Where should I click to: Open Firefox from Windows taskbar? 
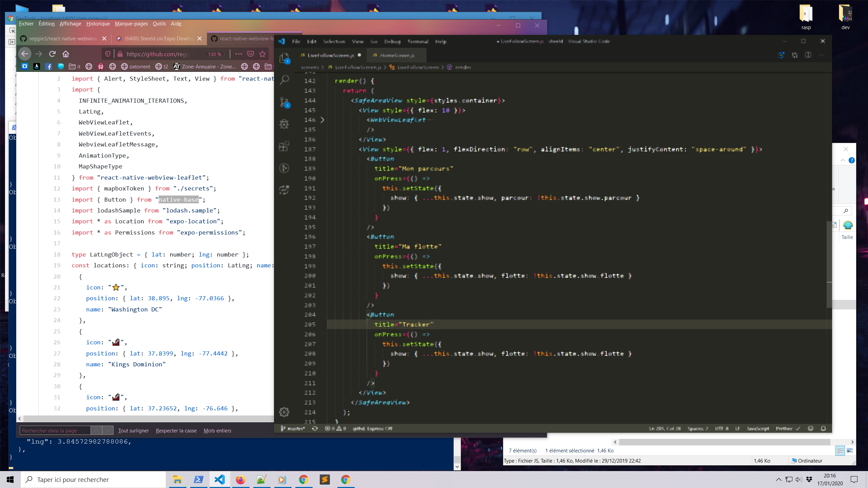240,480
